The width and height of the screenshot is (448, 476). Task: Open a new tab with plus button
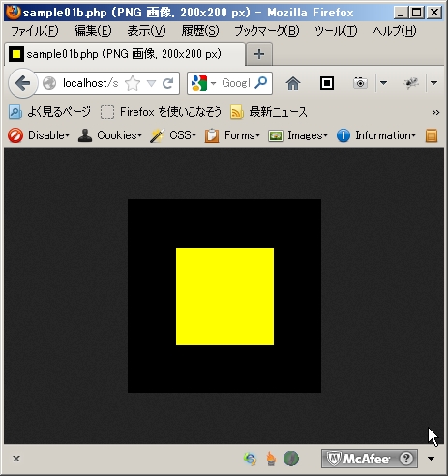[x=259, y=54]
